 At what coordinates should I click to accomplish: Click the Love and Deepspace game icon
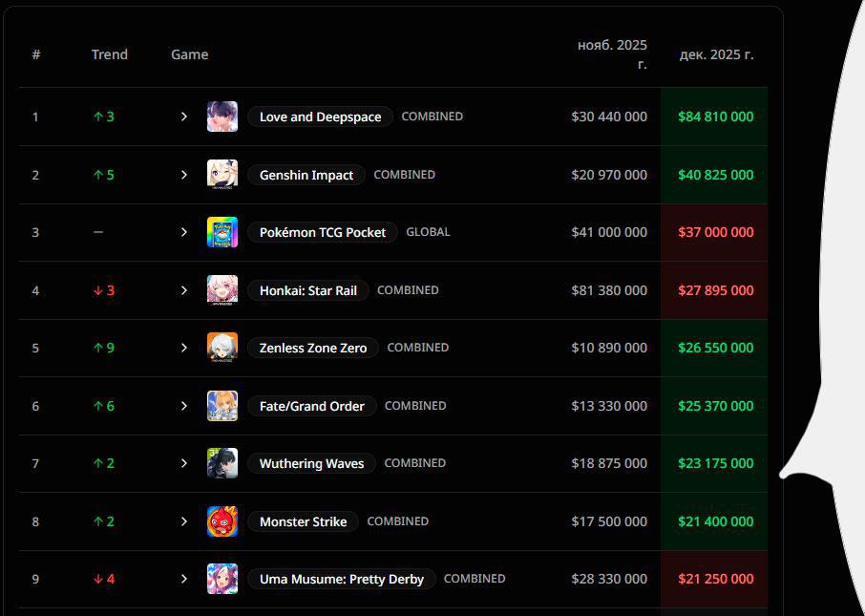(222, 117)
